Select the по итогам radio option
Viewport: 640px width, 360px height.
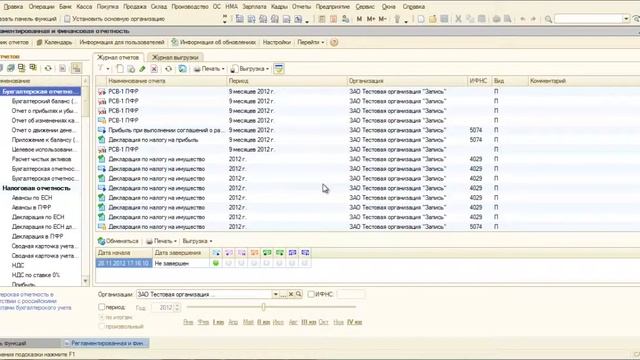tap(101, 317)
